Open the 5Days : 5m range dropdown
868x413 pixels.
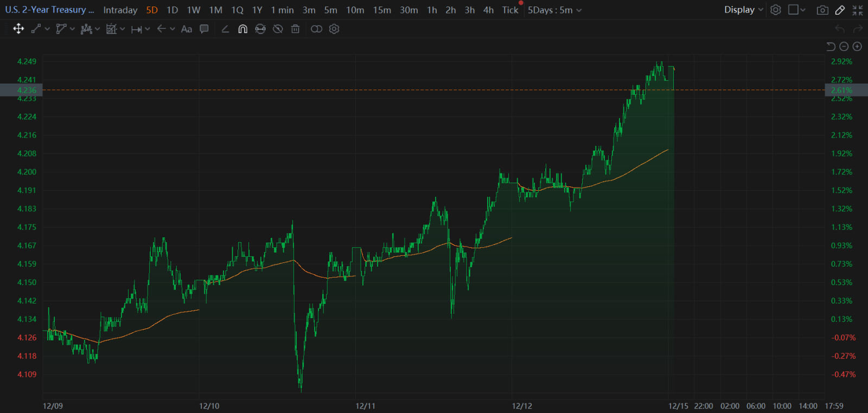tap(554, 10)
